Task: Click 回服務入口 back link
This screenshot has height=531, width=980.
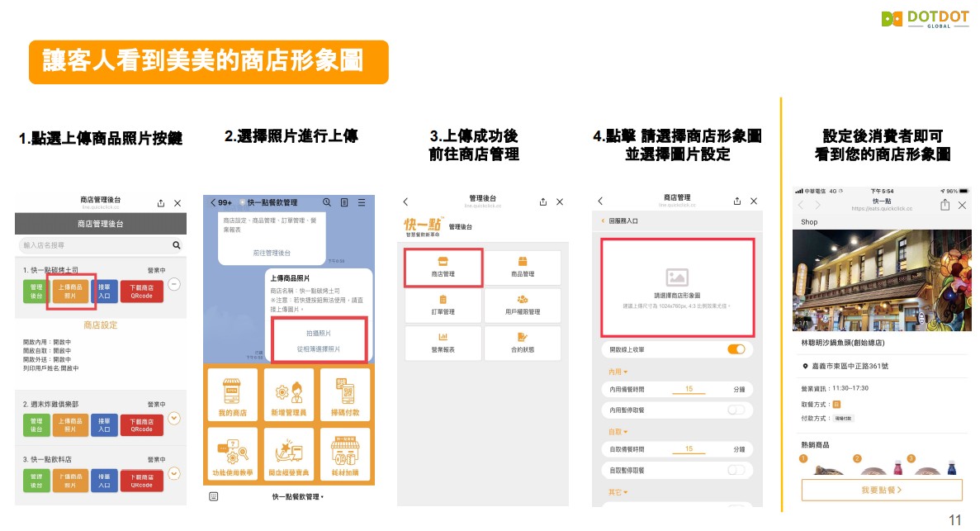Action: click(619, 220)
